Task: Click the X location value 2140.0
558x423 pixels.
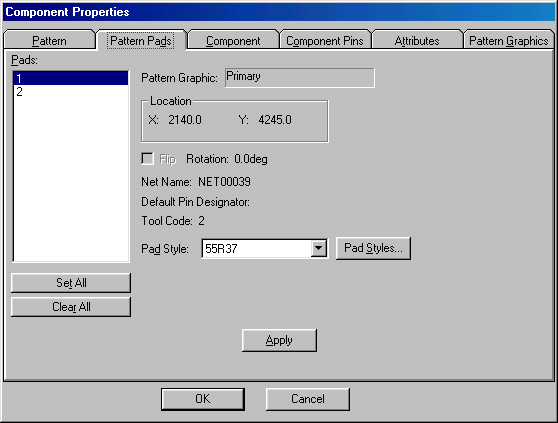Action: coord(185,120)
